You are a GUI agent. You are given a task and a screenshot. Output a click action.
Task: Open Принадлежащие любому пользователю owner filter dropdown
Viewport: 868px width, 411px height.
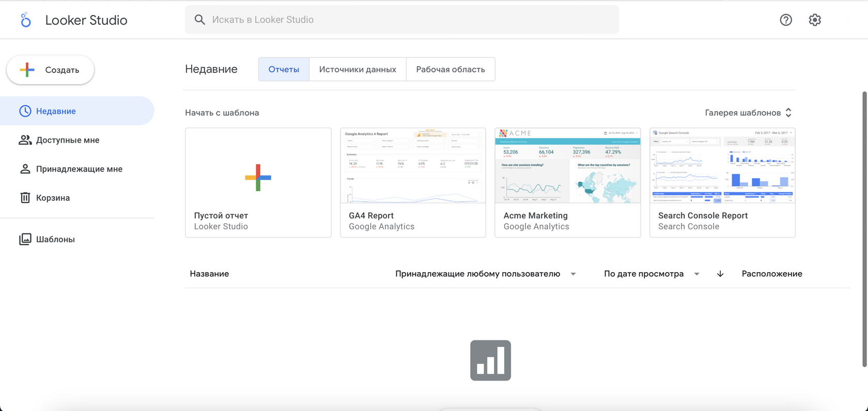(x=485, y=274)
